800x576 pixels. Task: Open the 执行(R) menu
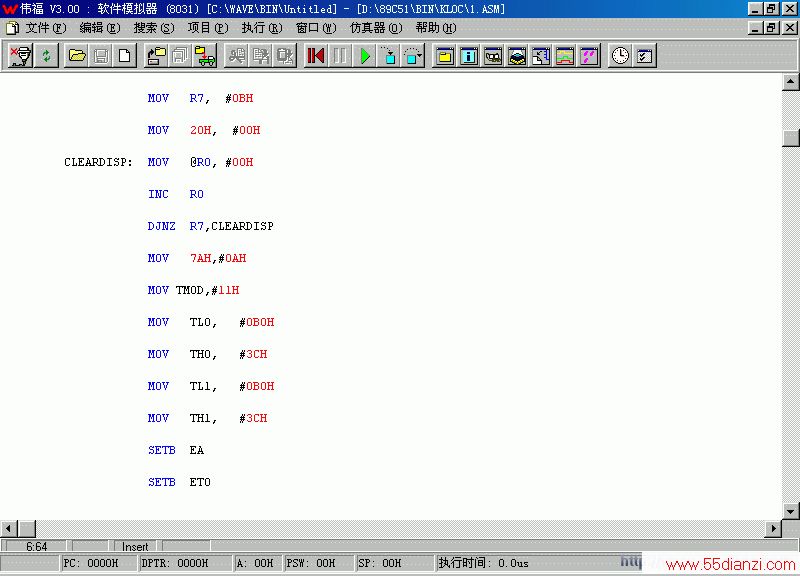(x=262, y=28)
